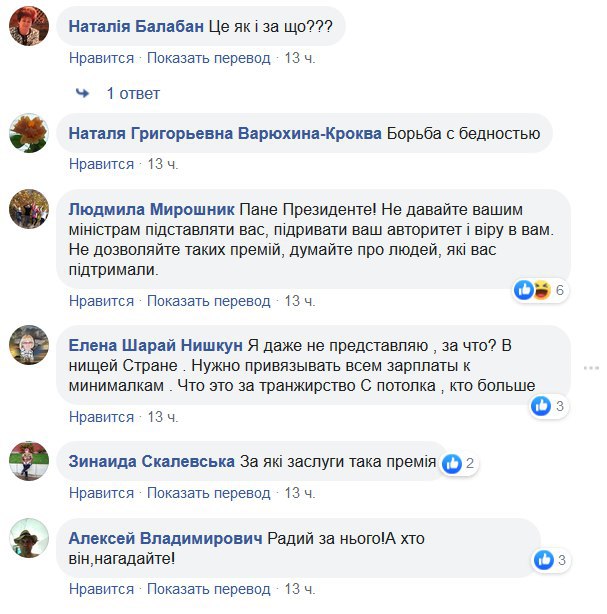Click Наталія Балабан's profile avatar

pyautogui.click(x=29, y=27)
